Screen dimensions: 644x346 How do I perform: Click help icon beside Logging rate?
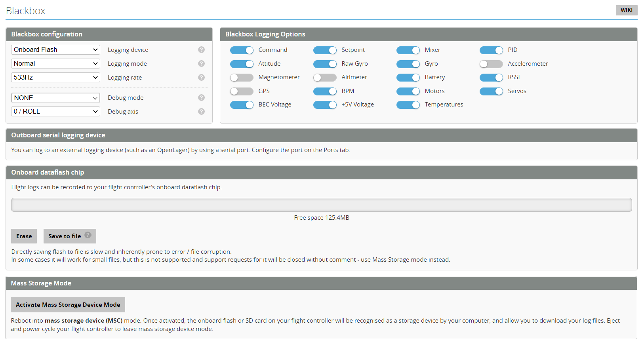click(201, 78)
